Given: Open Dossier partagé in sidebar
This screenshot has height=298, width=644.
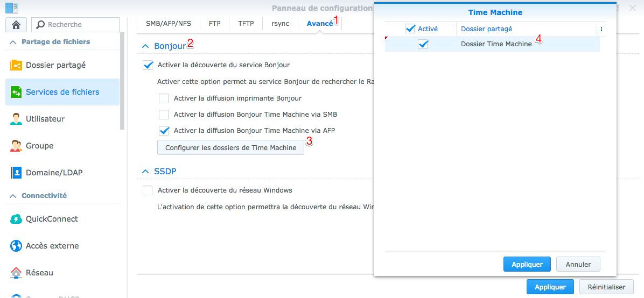Looking at the screenshot, I should [62, 65].
